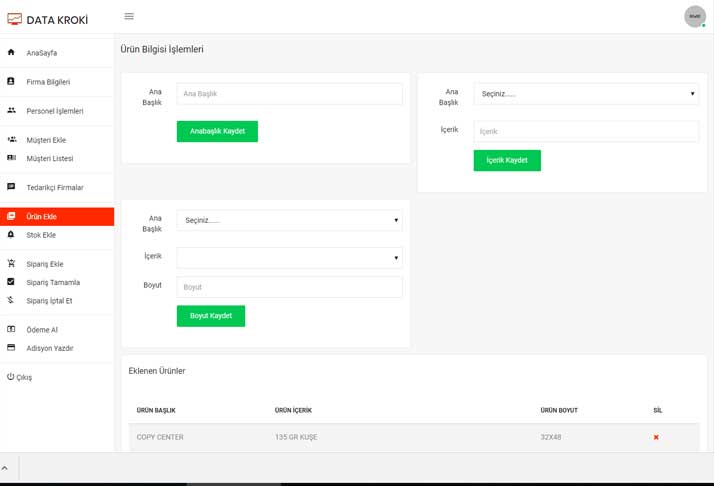Click the Sipariş Tamamla checkbox icon

pyautogui.click(x=11, y=282)
